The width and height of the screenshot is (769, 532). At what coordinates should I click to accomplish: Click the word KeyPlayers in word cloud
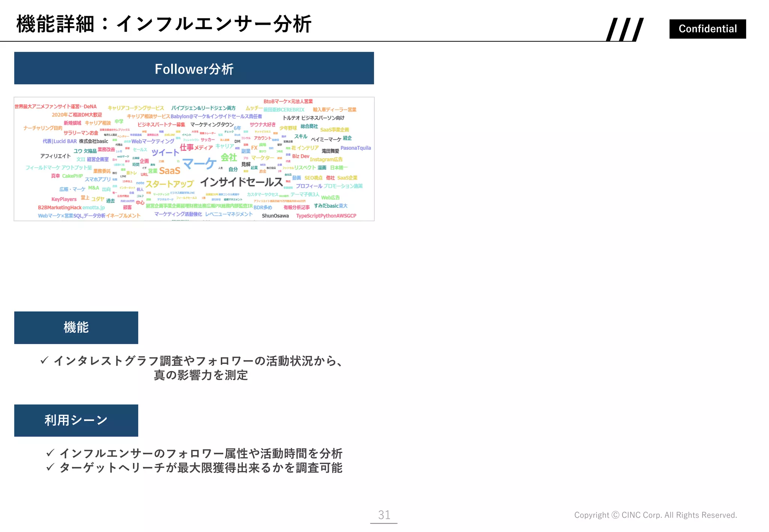click(64, 199)
